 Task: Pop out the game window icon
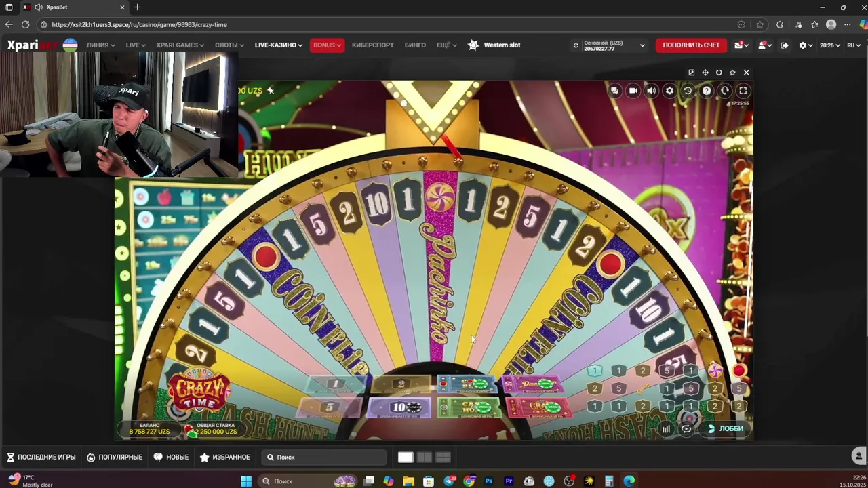(x=691, y=73)
